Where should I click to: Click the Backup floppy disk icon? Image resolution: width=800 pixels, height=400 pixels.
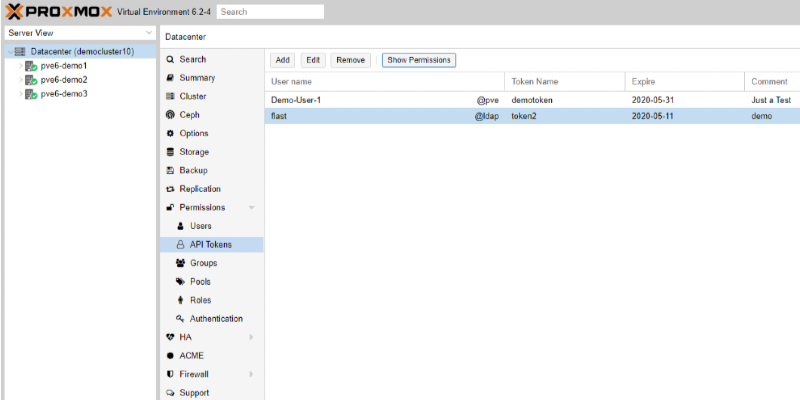tap(171, 171)
